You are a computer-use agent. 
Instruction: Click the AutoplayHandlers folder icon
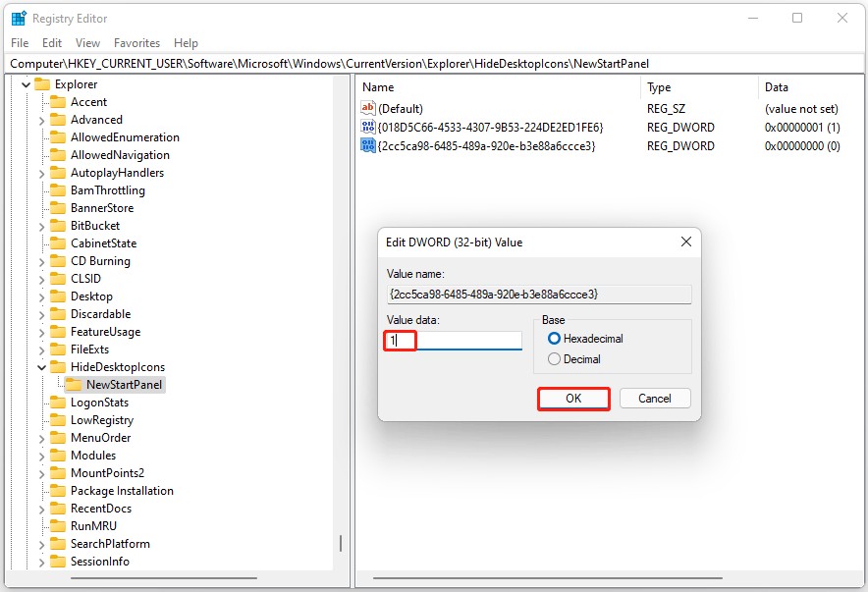(x=58, y=173)
